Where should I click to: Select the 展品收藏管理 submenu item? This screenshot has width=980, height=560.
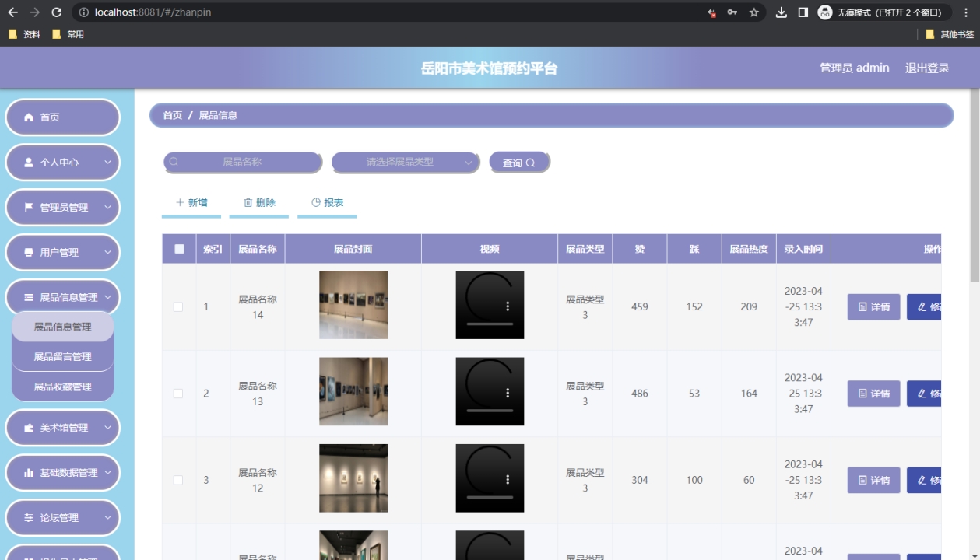pos(63,387)
